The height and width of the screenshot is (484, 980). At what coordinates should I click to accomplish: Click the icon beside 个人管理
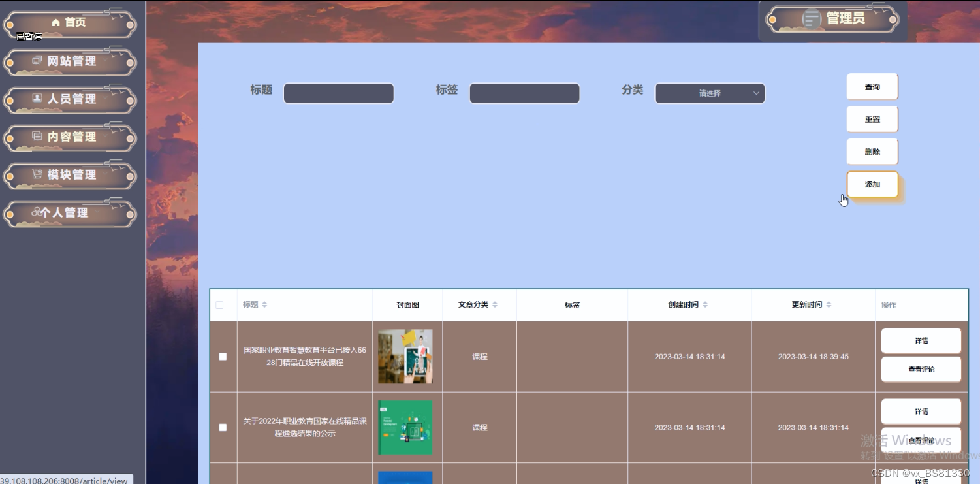(x=37, y=212)
